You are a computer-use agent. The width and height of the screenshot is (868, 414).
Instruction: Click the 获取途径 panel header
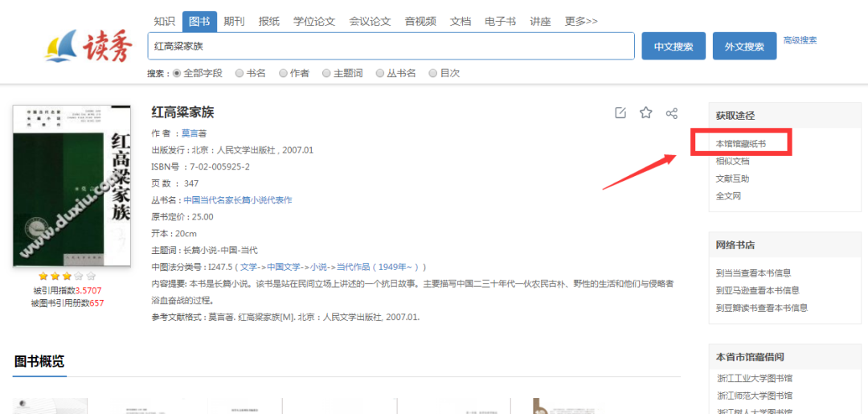(x=785, y=116)
